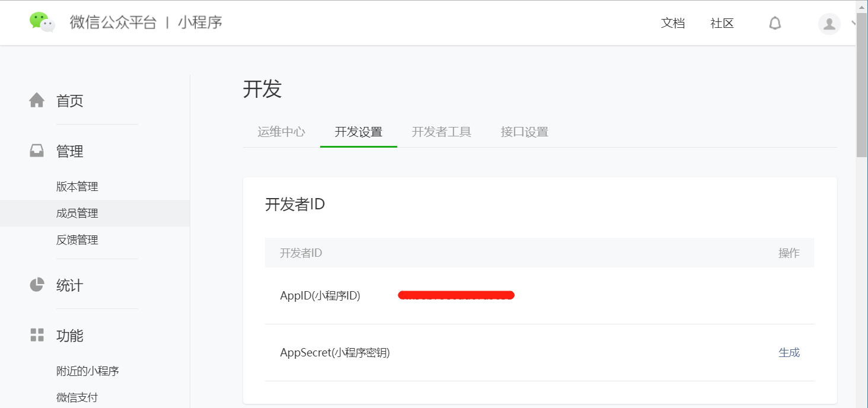Click the 开发者ID section heading
868x408 pixels.
(295, 205)
